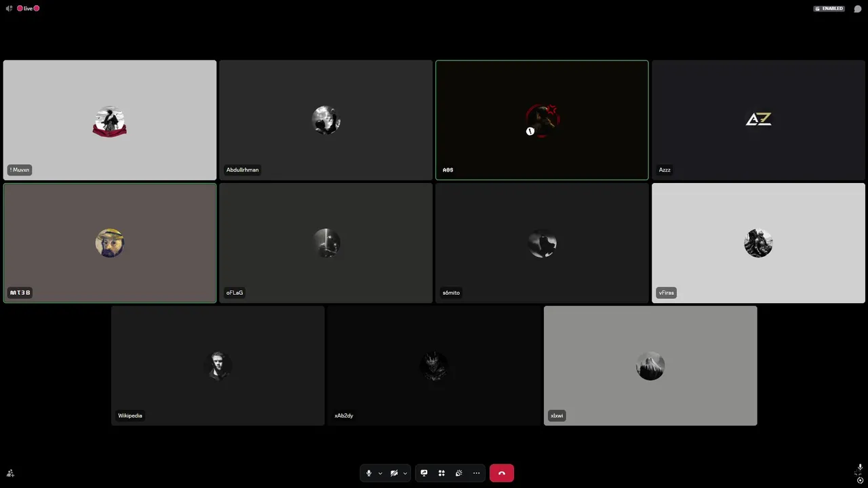The image size is (868, 488).
Task: Click the sómito name label
Action: (x=451, y=293)
